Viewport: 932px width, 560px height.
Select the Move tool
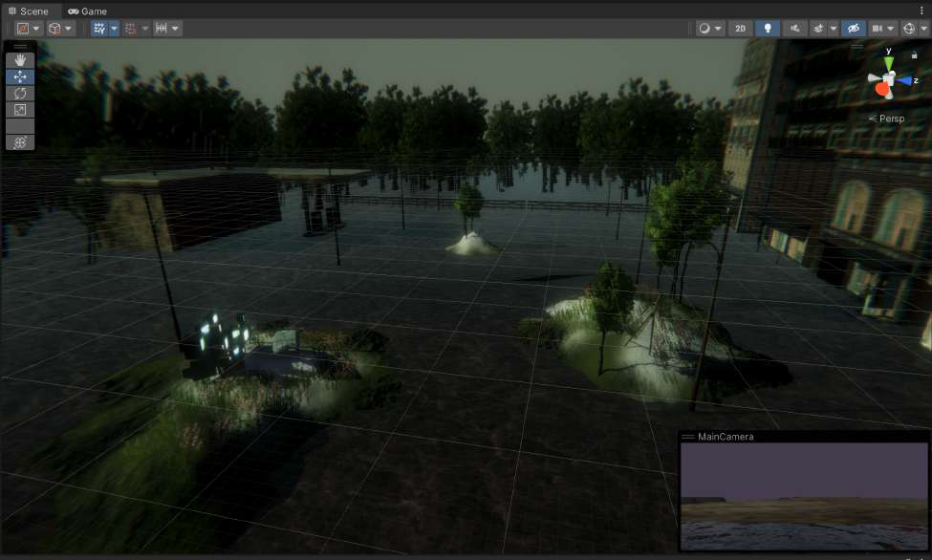point(20,76)
